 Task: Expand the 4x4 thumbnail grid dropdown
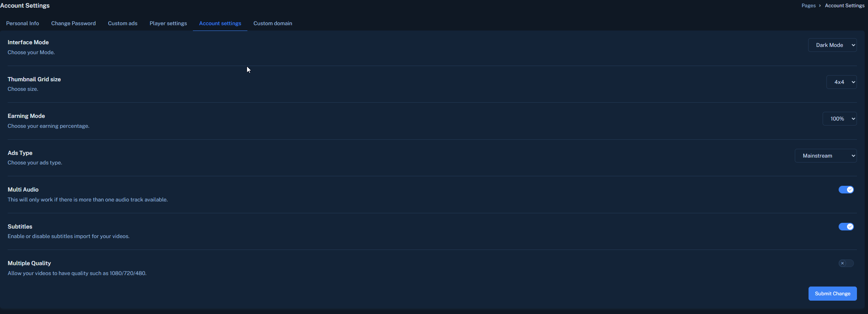(841, 82)
